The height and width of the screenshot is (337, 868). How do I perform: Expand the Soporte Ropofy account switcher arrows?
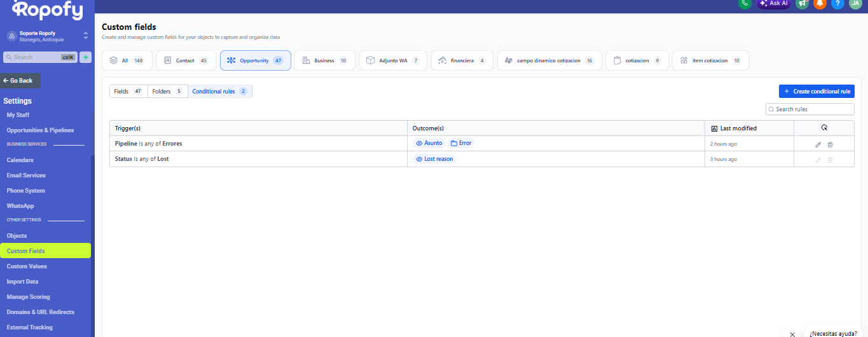click(x=86, y=36)
